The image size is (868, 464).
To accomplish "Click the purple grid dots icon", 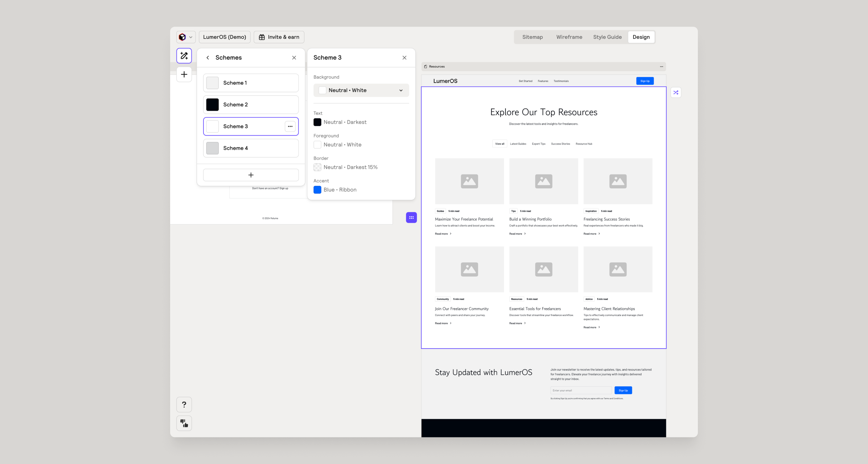I will pyautogui.click(x=411, y=217).
